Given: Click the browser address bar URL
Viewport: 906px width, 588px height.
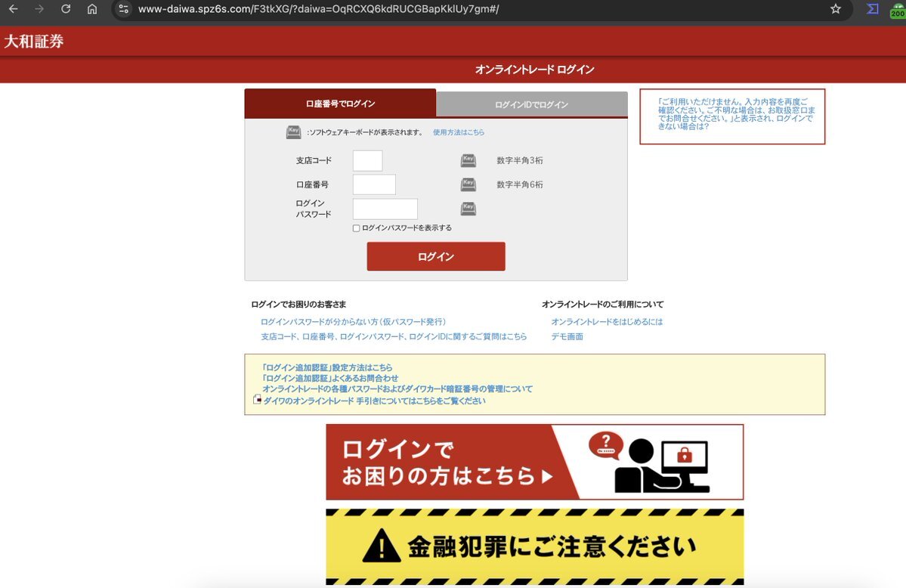Looking at the screenshot, I should point(318,9).
